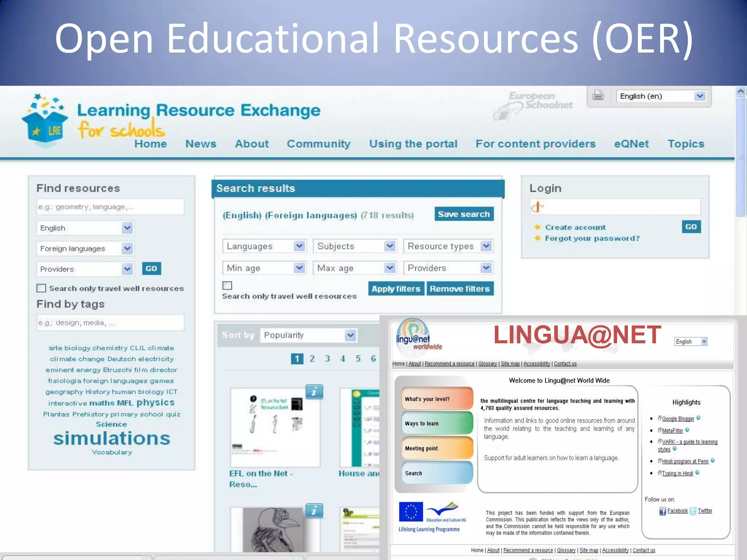Open info icon on the bird drawing thumbnail
The width and height of the screenshot is (747, 560).
[x=314, y=511]
